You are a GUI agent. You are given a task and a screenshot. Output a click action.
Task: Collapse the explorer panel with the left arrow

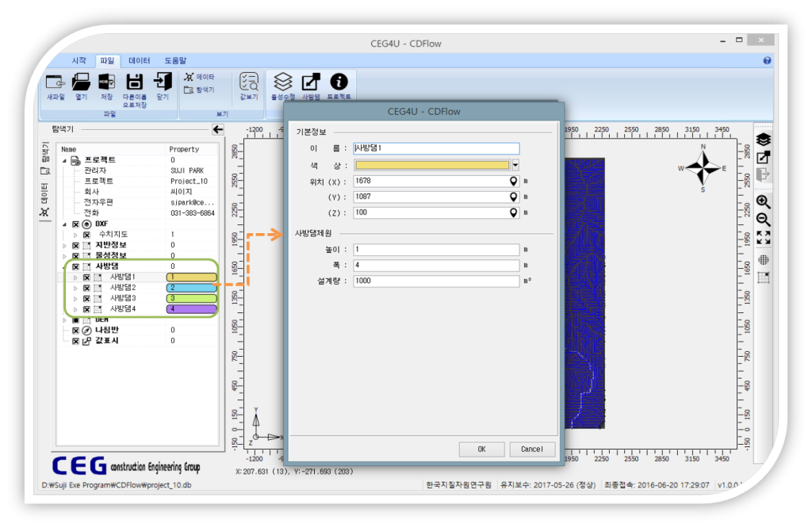click(x=218, y=129)
